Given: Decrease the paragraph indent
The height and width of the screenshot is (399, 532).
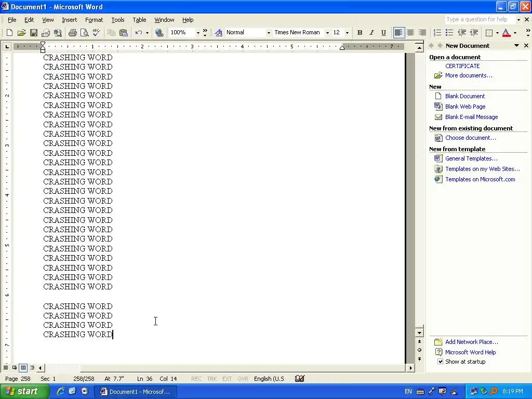Looking at the screenshot, I should coord(462,33).
